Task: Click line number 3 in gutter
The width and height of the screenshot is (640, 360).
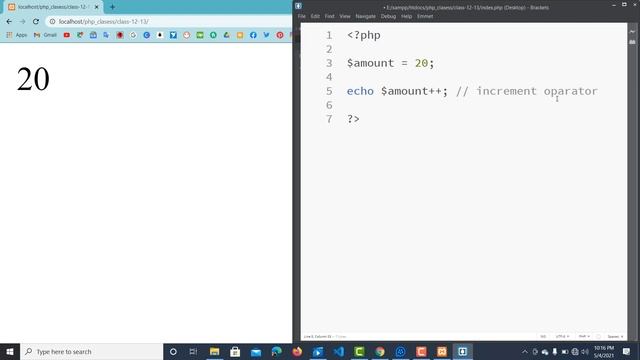Action: coord(329,63)
